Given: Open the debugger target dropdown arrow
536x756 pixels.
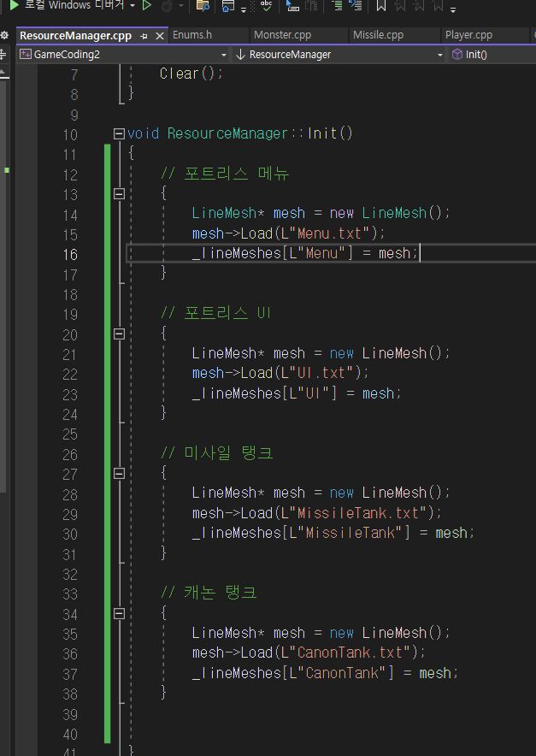Looking at the screenshot, I should pyautogui.click(x=132, y=6).
